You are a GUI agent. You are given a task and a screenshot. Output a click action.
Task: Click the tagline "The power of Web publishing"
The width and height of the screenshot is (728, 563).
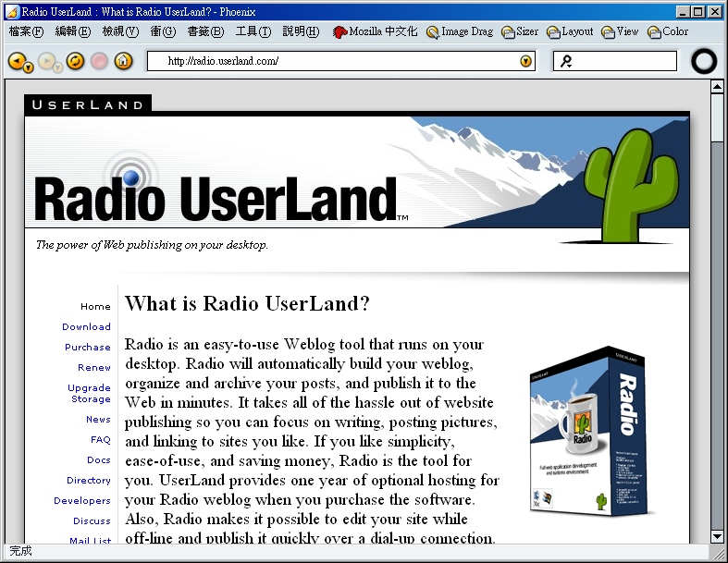coord(152,245)
